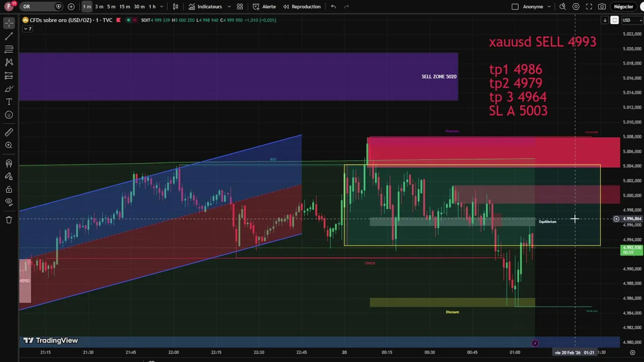
Task: Click the compare or add symbol plus icon
Action: (71, 7)
